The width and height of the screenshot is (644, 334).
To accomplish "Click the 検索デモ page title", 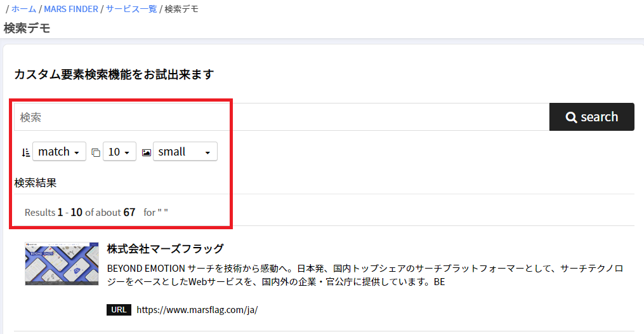I will click(27, 28).
